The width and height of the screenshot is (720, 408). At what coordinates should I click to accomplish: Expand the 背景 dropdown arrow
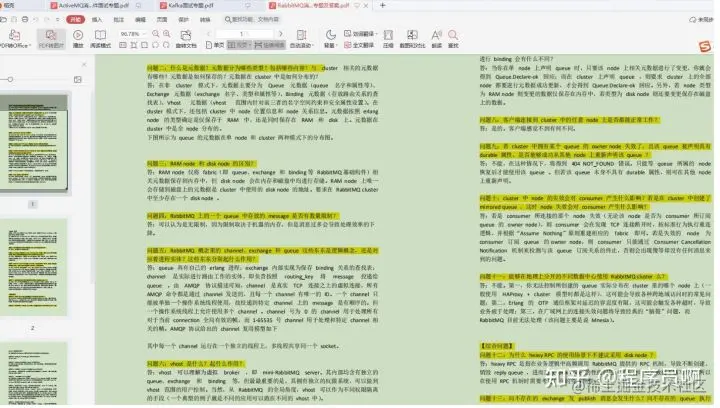(x=337, y=45)
